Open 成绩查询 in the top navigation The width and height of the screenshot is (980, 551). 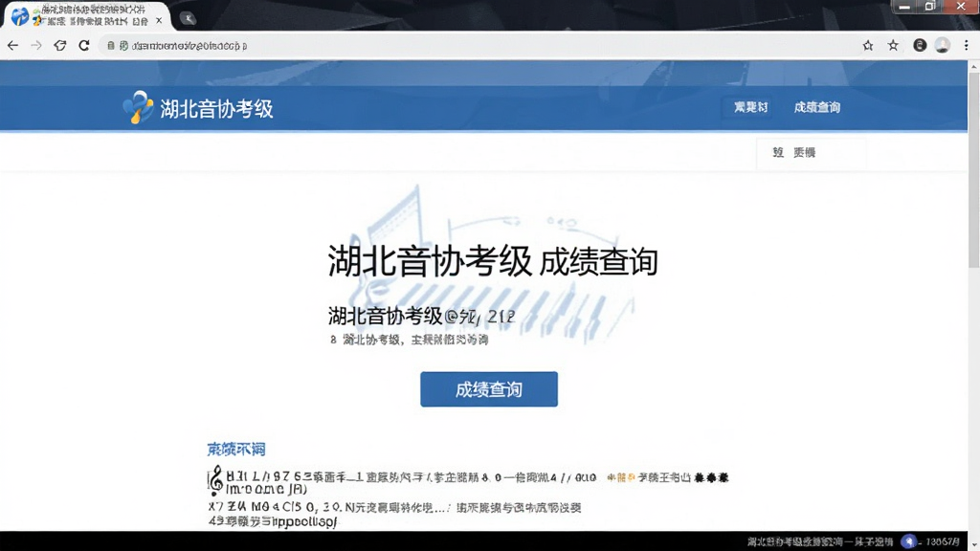point(817,107)
